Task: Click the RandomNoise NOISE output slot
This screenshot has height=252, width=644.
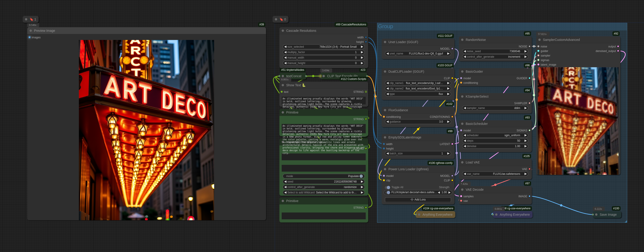Action: pyautogui.click(x=529, y=47)
